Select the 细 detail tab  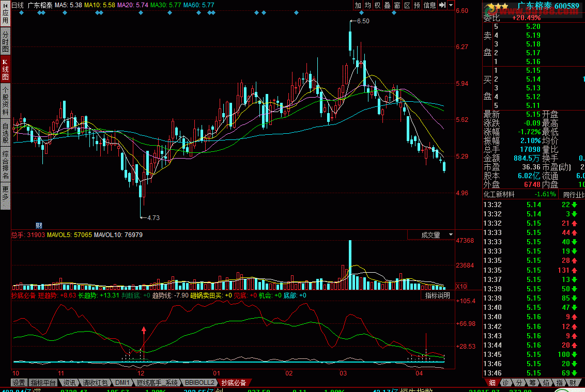tap(492, 383)
